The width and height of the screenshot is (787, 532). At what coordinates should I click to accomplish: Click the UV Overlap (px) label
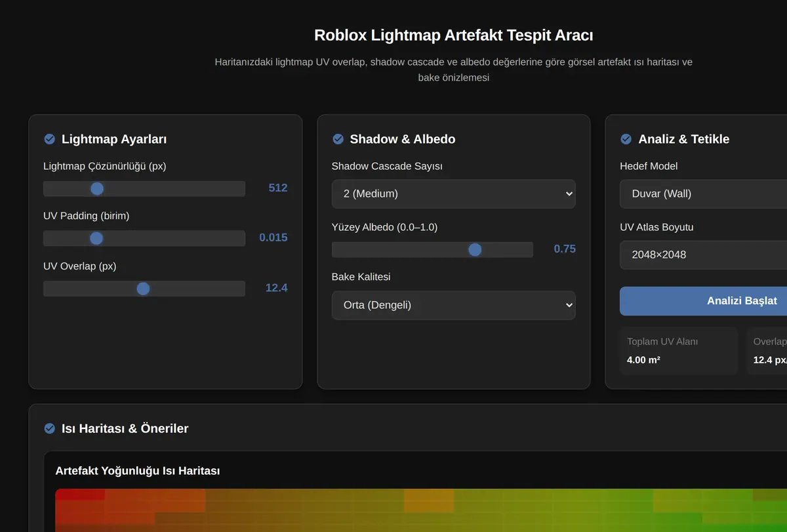point(80,266)
